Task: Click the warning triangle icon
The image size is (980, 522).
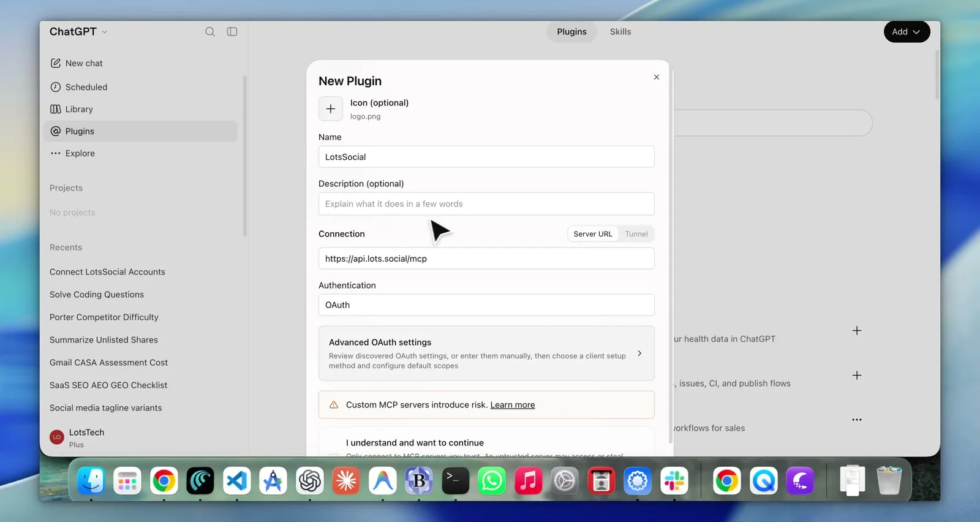Action: tap(334, 405)
